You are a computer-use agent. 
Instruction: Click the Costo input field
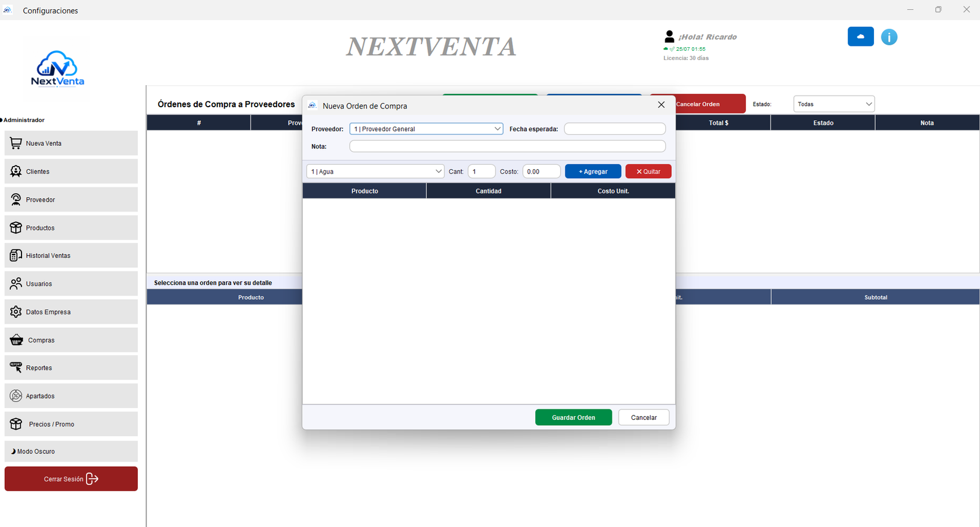point(541,172)
